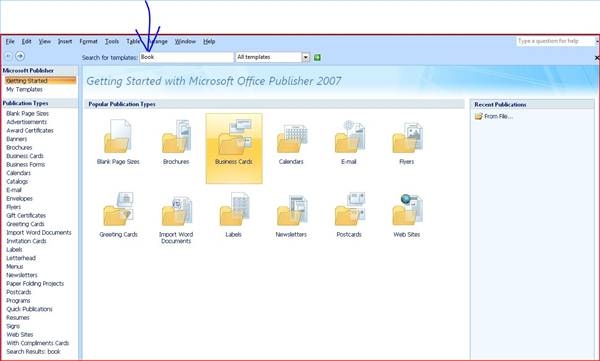Select Greeting Cards in the sidebar list
Image resolution: width=600 pixels, height=361 pixels.
[25, 224]
